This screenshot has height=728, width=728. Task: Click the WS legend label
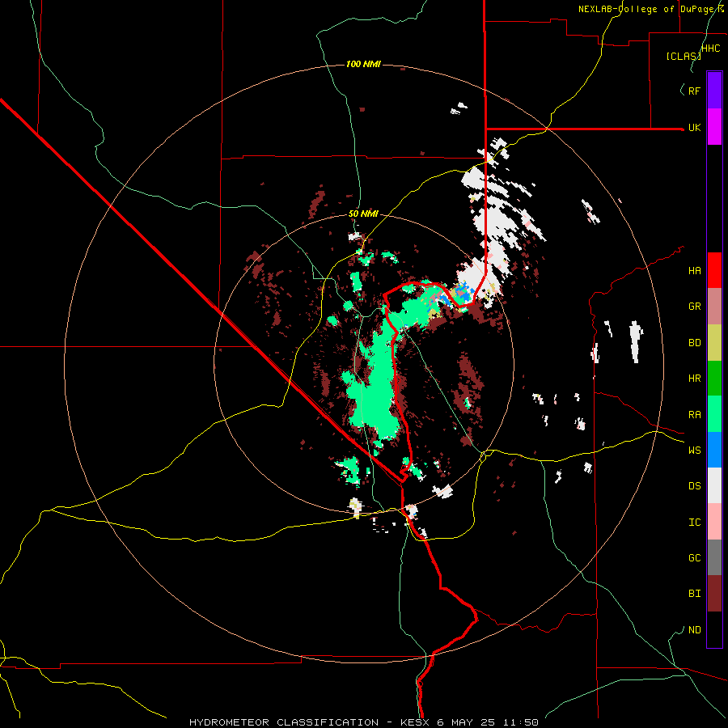click(694, 451)
